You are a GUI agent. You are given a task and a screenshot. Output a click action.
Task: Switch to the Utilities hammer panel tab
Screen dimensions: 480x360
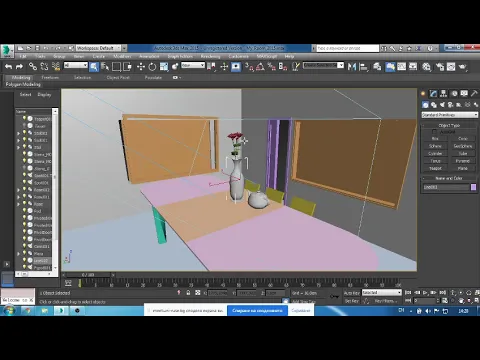point(474,94)
